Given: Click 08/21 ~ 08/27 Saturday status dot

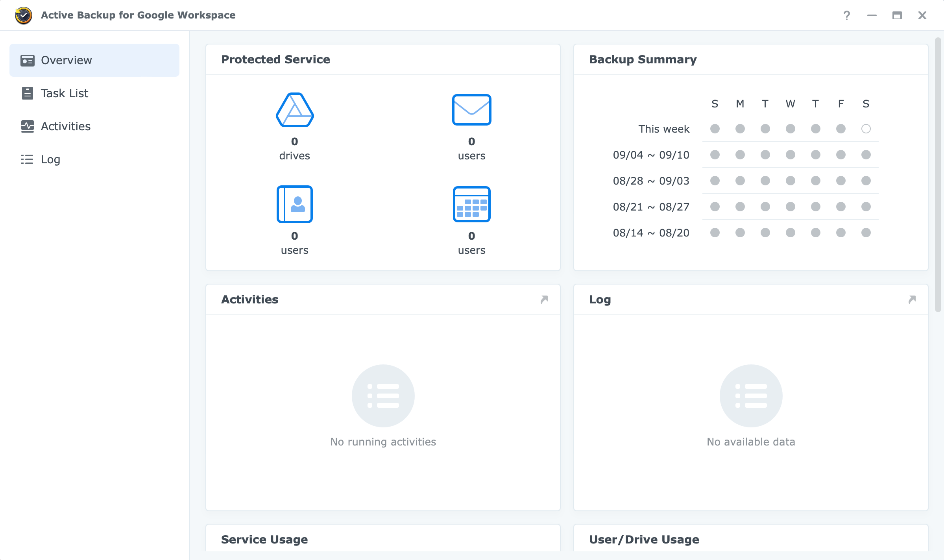Looking at the screenshot, I should point(866,207).
